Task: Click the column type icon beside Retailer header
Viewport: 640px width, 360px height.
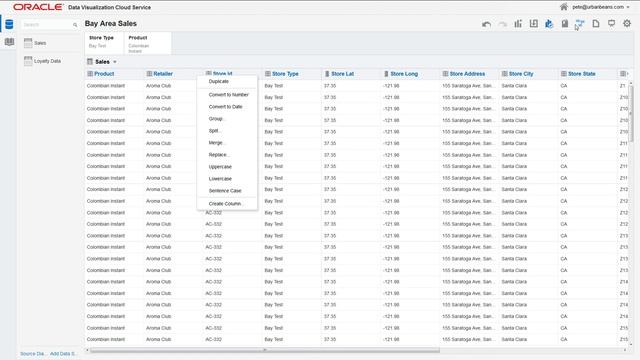Action: [149, 74]
